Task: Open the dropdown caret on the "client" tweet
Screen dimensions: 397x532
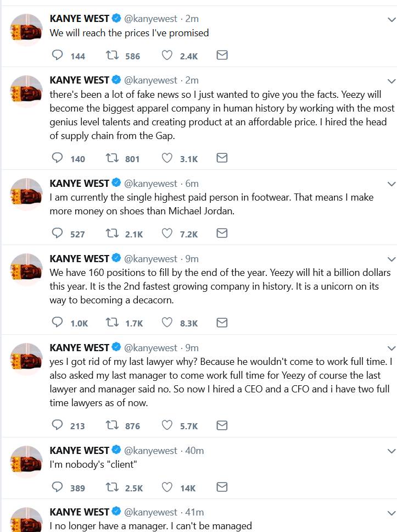Action: 391,451
